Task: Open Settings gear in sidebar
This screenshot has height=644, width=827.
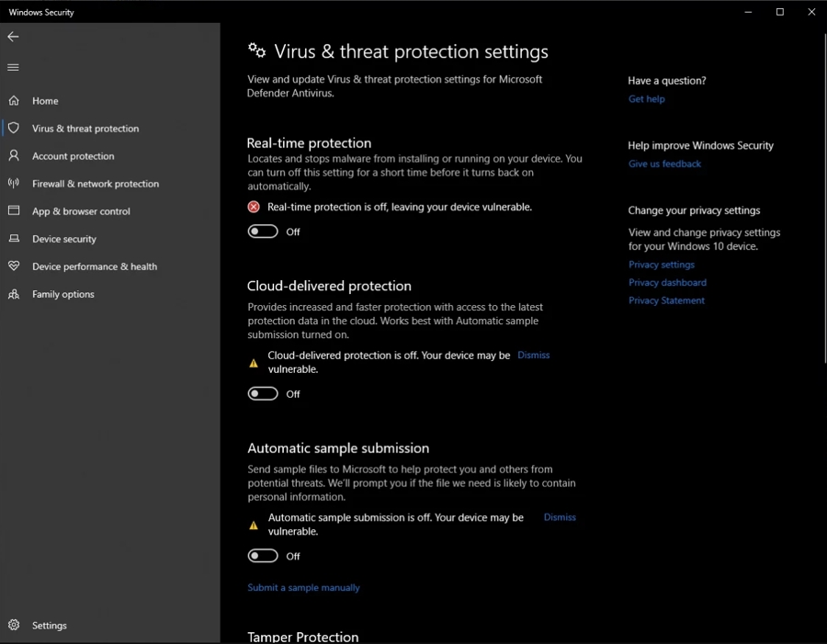Action: (x=14, y=626)
